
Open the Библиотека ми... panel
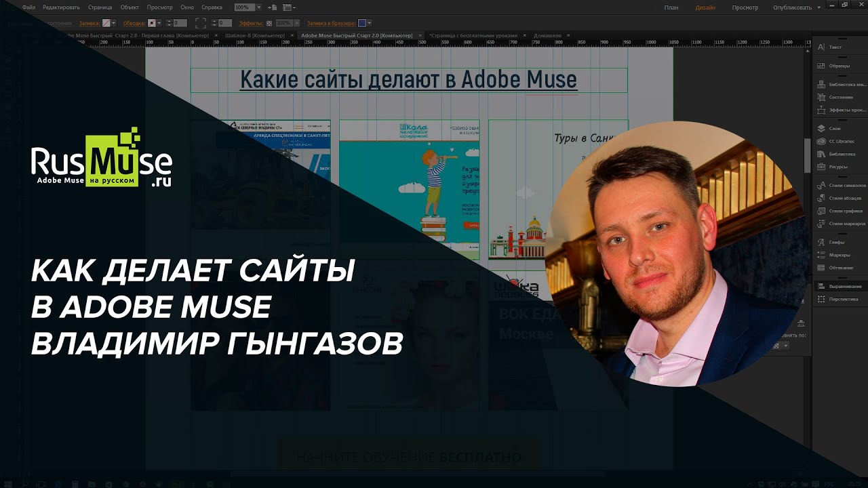[841, 85]
